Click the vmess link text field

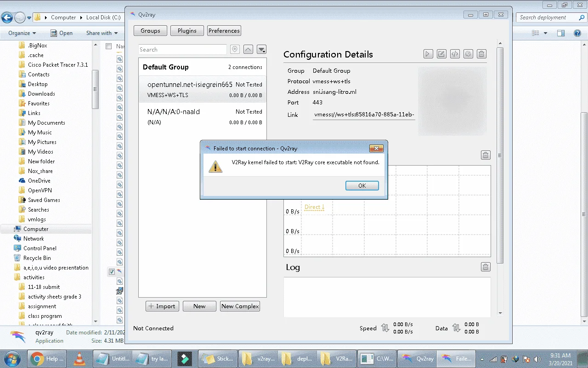pyautogui.click(x=364, y=115)
